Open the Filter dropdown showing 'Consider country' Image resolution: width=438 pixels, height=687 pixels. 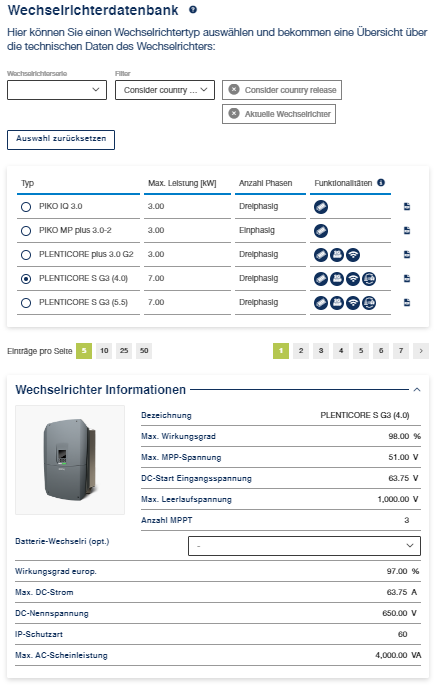coord(165,90)
